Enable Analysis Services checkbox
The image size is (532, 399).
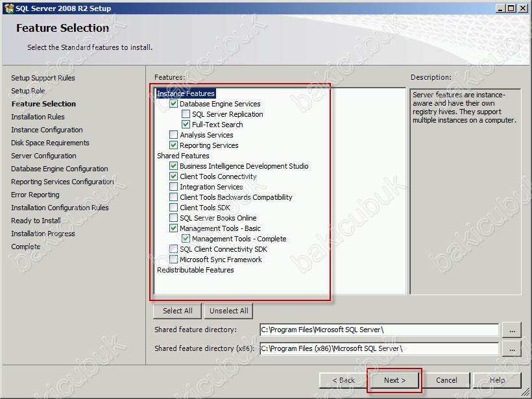[173, 135]
